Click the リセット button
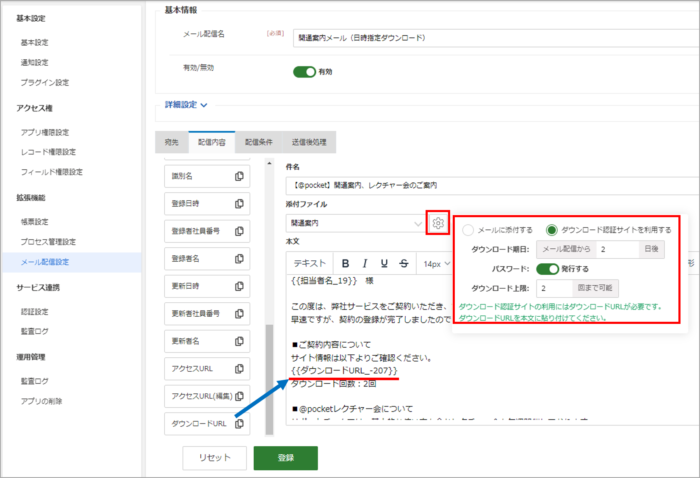The image size is (700, 478). [x=215, y=458]
